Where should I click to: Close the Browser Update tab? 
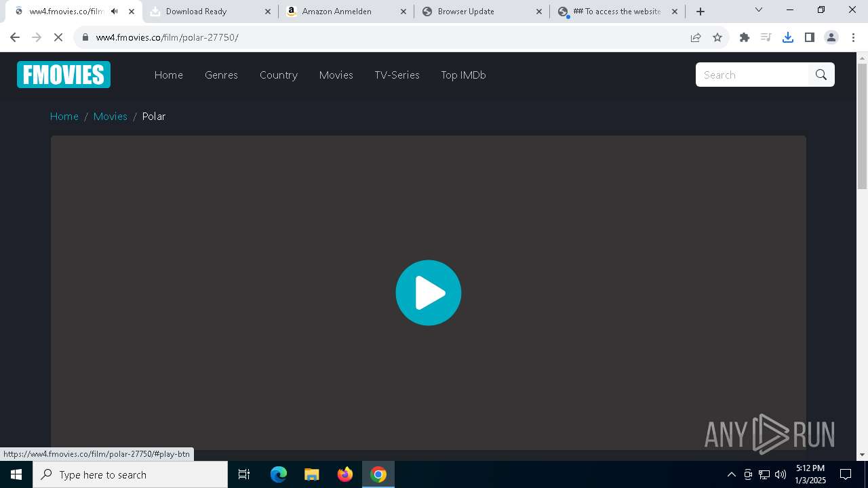click(539, 12)
